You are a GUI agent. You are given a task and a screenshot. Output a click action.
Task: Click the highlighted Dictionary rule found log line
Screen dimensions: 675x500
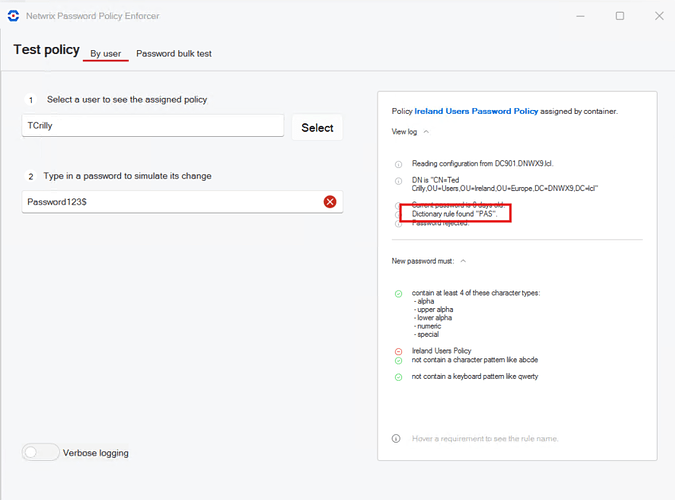coord(454,213)
